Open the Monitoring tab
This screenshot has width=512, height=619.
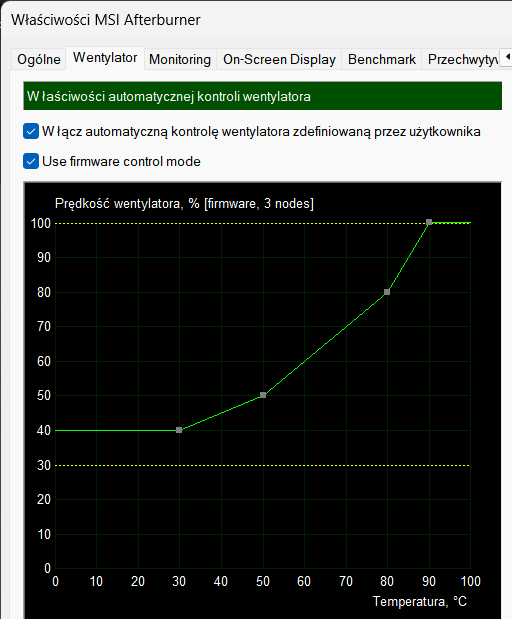coord(180,60)
